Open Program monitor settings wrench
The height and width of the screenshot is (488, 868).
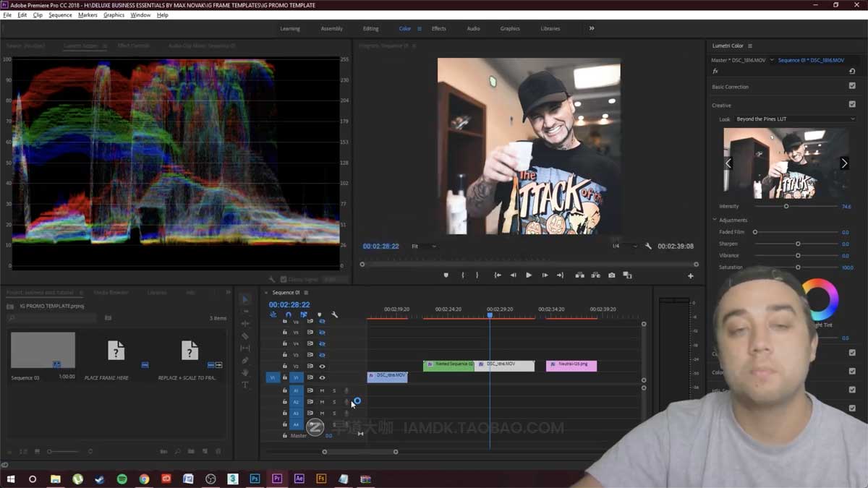click(648, 247)
